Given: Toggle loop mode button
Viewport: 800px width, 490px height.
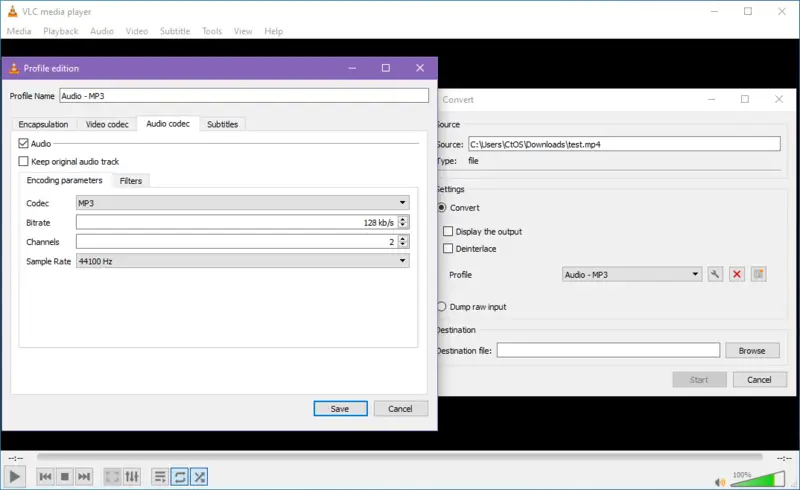Looking at the screenshot, I should pyautogui.click(x=180, y=477).
